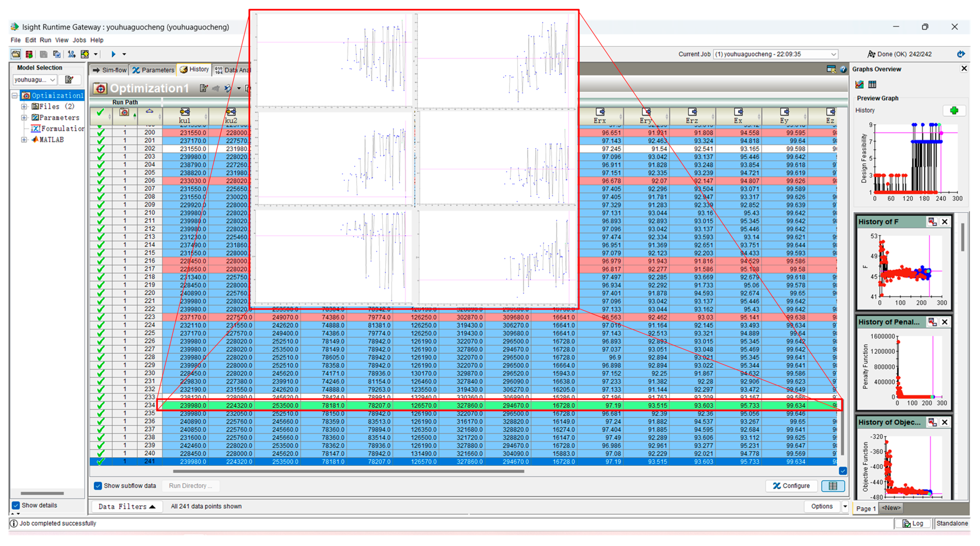Click the edit model button beside youhuagu dropdown

pyautogui.click(x=69, y=79)
